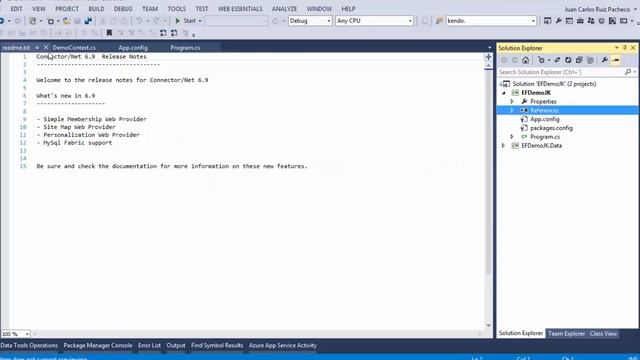Select packages.config in Solution Explorer
640x360 pixels.
pyautogui.click(x=551, y=128)
